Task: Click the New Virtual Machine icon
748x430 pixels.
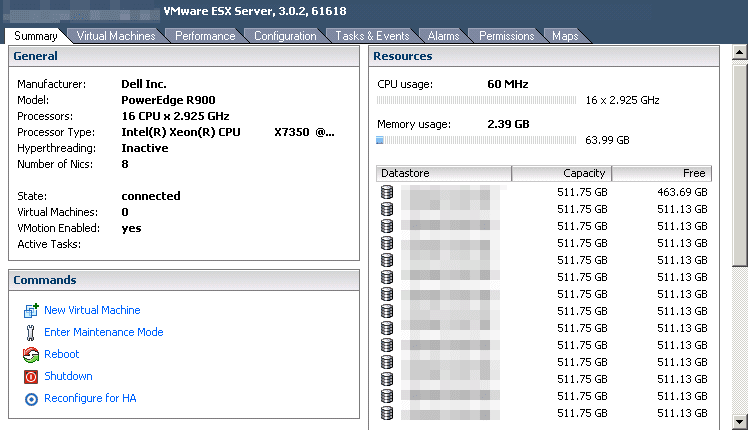Action: (31, 311)
